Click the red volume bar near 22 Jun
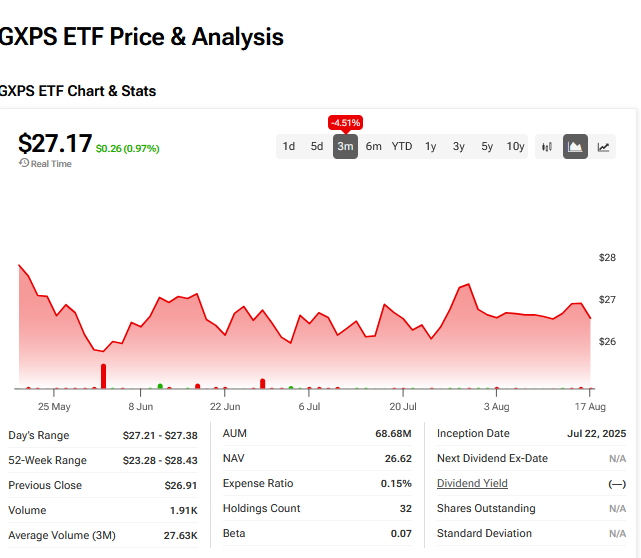This screenshot has width=641, height=558. point(198,386)
